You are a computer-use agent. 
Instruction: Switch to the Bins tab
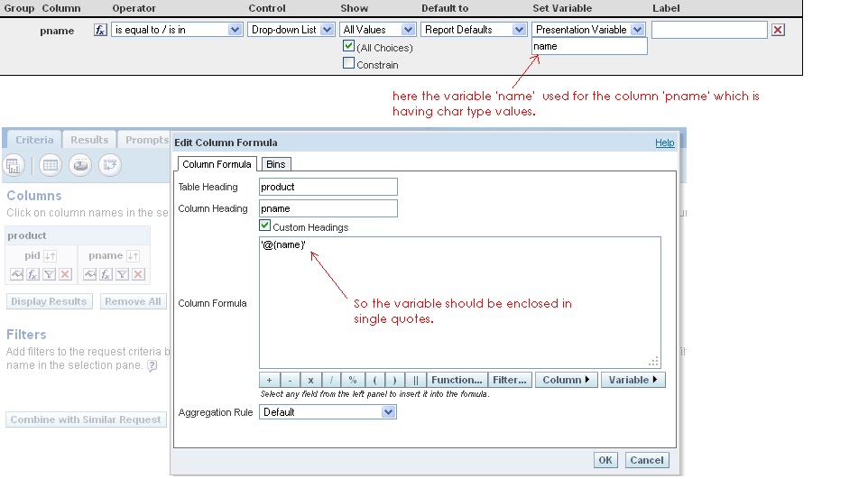[276, 164]
